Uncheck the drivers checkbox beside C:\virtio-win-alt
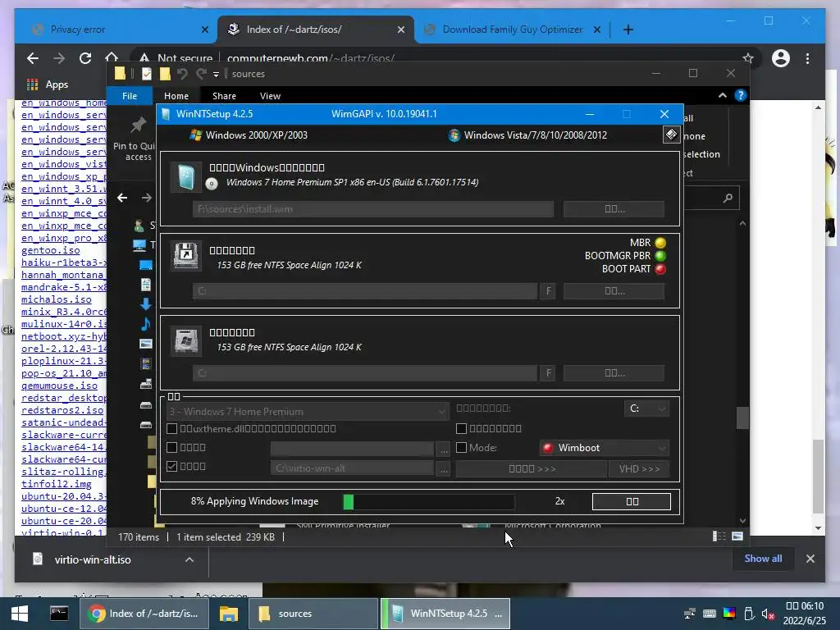The image size is (840, 630). [x=172, y=466]
